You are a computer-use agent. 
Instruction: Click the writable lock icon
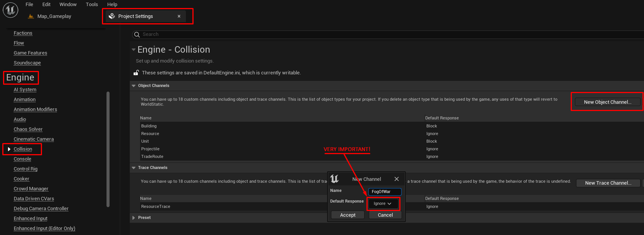point(136,72)
